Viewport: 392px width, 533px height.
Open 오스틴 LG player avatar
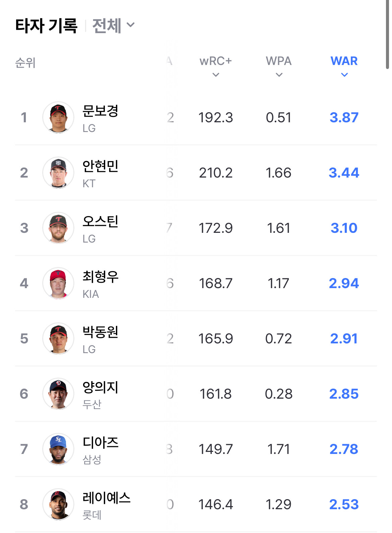58,228
